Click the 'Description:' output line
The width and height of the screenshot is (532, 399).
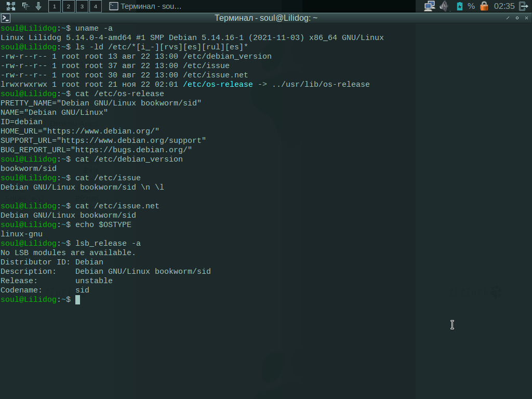coord(105,271)
